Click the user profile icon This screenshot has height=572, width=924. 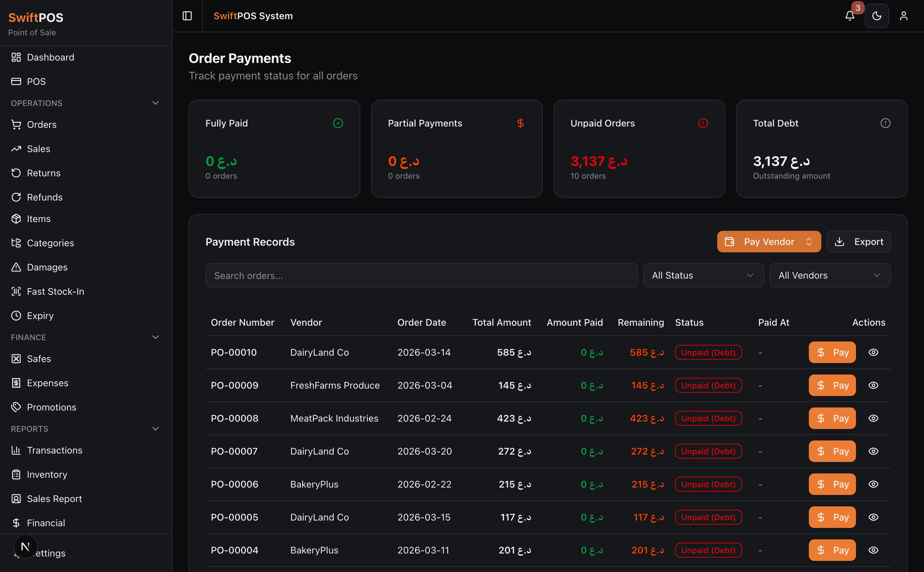click(x=903, y=16)
